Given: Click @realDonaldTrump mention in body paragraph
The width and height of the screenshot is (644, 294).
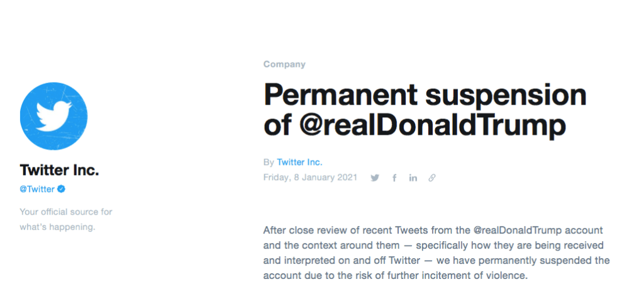Looking at the screenshot, I should pos(516,230).
